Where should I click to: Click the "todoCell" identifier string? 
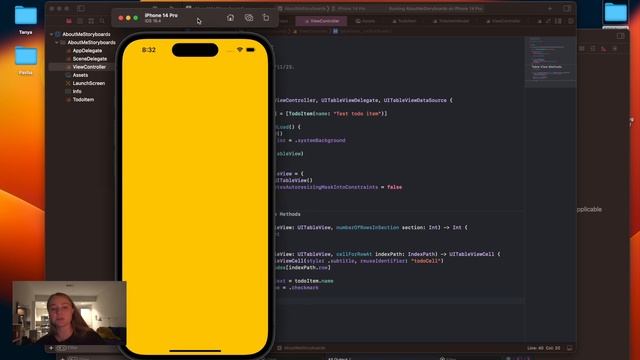click(425, 261)
